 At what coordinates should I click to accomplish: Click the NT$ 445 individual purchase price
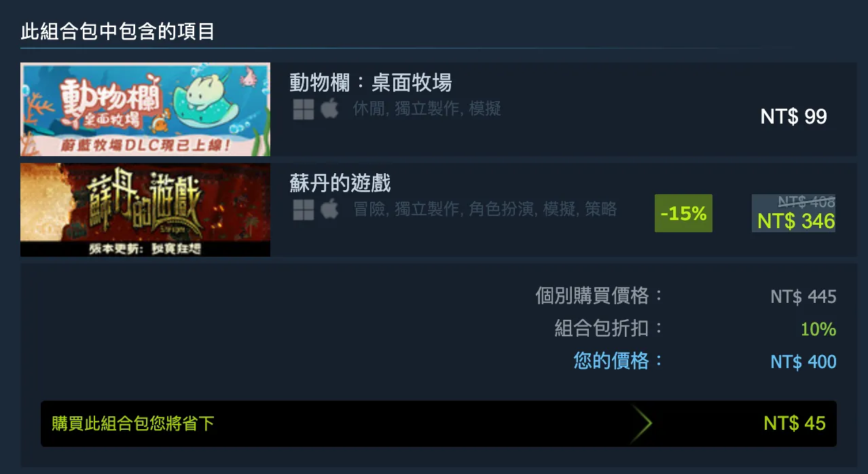point(803,297)
